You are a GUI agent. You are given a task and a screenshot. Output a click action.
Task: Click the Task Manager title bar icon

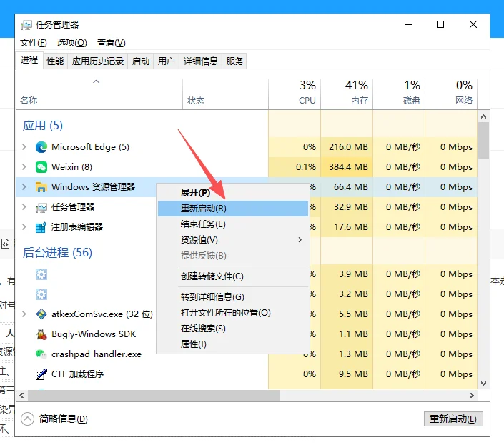pyautogui.click(x=26, y=25)
